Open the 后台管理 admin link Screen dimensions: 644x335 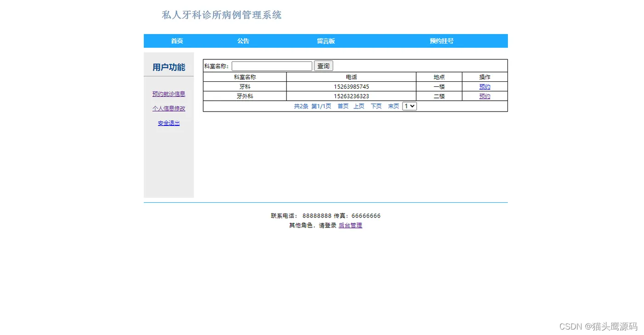pyautogui.click(x=351, y=225)
